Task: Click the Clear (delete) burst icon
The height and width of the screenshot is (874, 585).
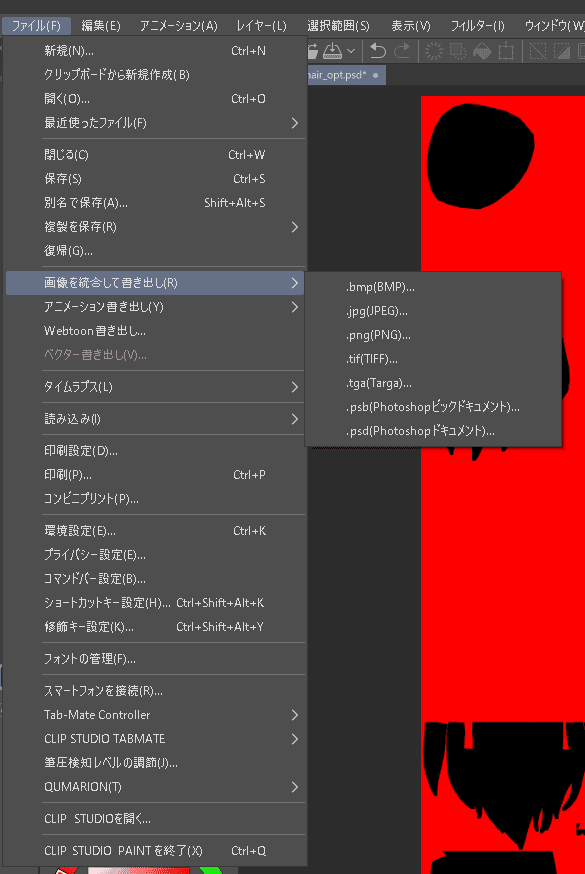Action: pos(434,51)
